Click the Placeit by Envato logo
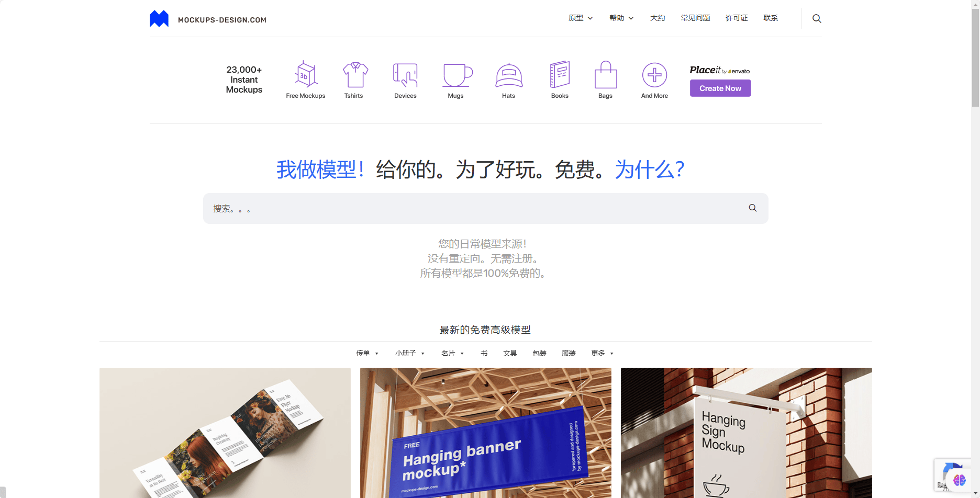980x498 pixels. (719, 69)
